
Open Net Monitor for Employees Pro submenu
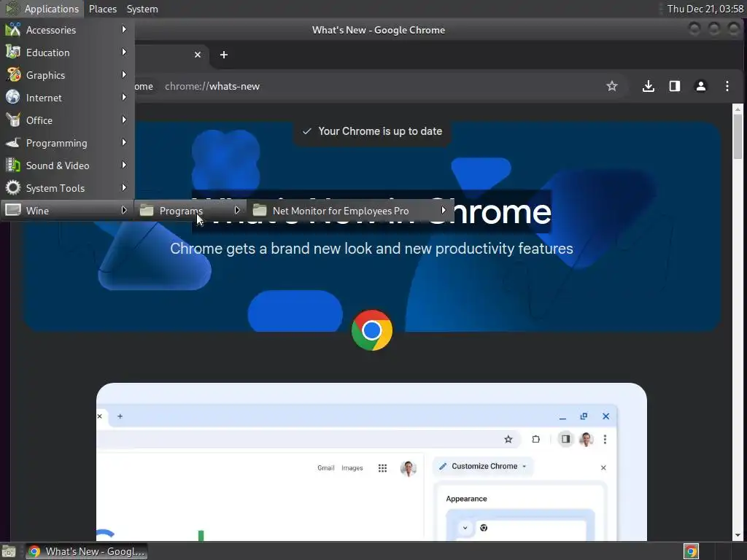(349, 211)
